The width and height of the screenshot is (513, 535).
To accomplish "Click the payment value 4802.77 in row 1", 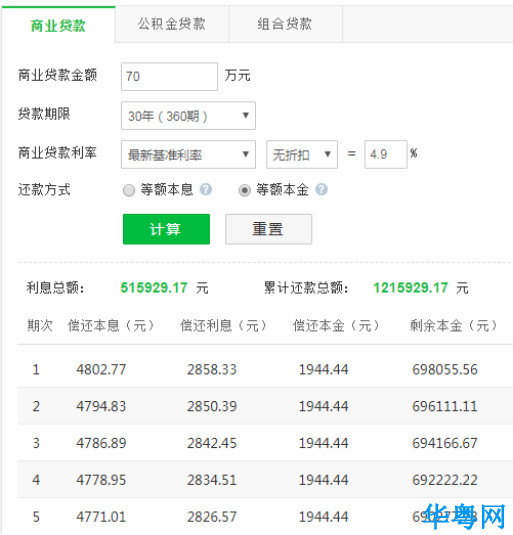I will pyautogui.click(x=101, y=370).
